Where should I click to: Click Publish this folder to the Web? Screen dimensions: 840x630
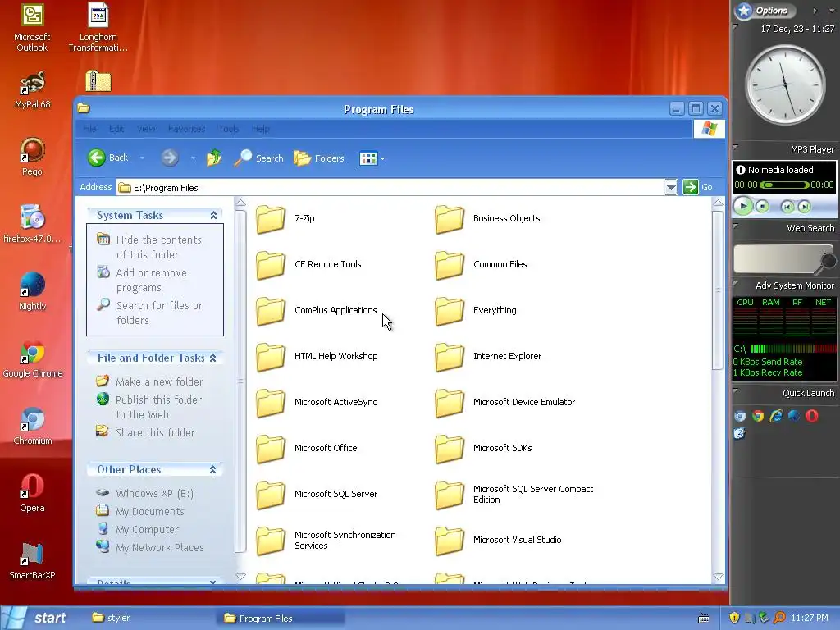coord(158,407)
